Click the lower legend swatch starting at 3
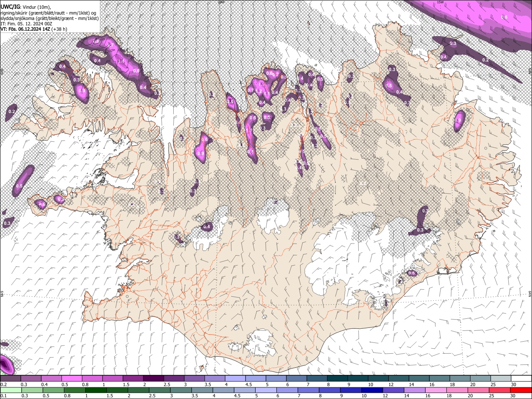 (180, 390)
